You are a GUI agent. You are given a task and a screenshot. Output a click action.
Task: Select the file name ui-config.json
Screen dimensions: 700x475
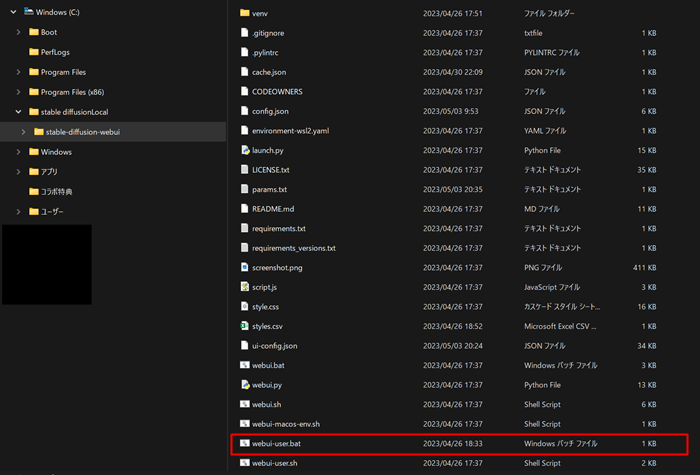pos(275,346)
